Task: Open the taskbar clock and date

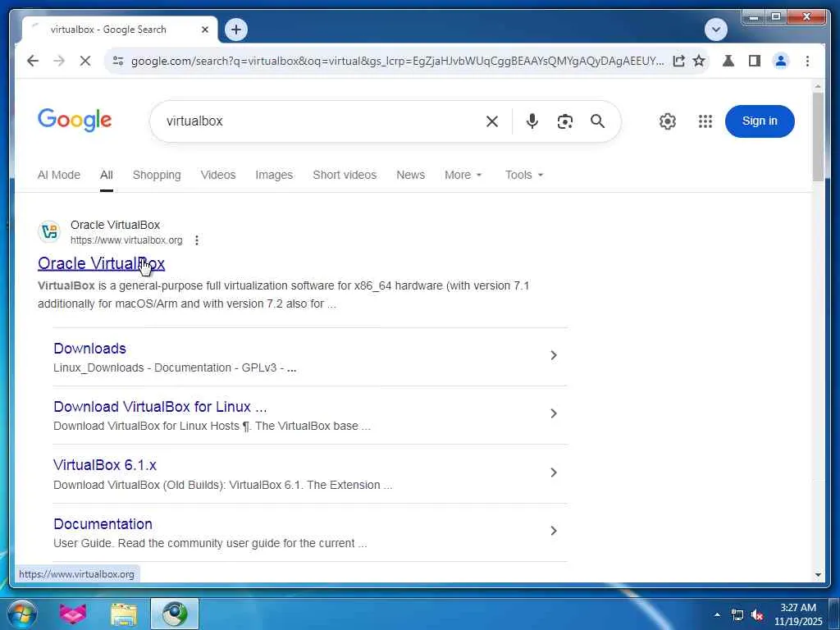Action: point(798,614)
